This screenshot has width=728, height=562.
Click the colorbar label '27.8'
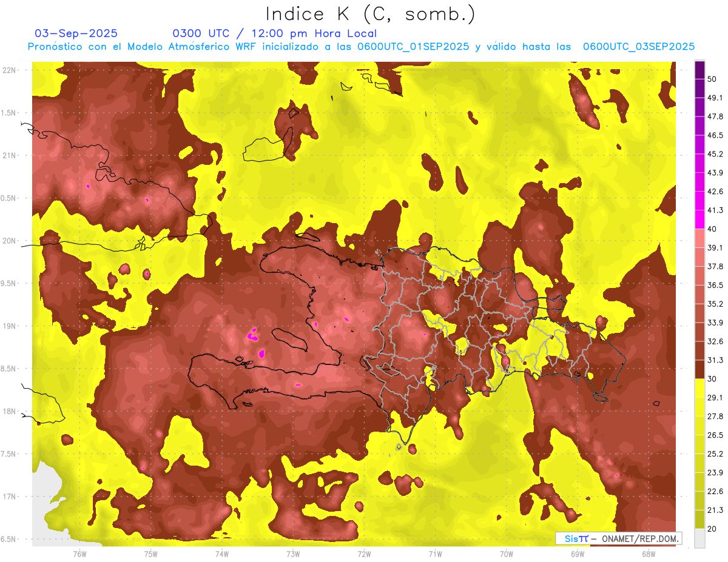[715, 416]
